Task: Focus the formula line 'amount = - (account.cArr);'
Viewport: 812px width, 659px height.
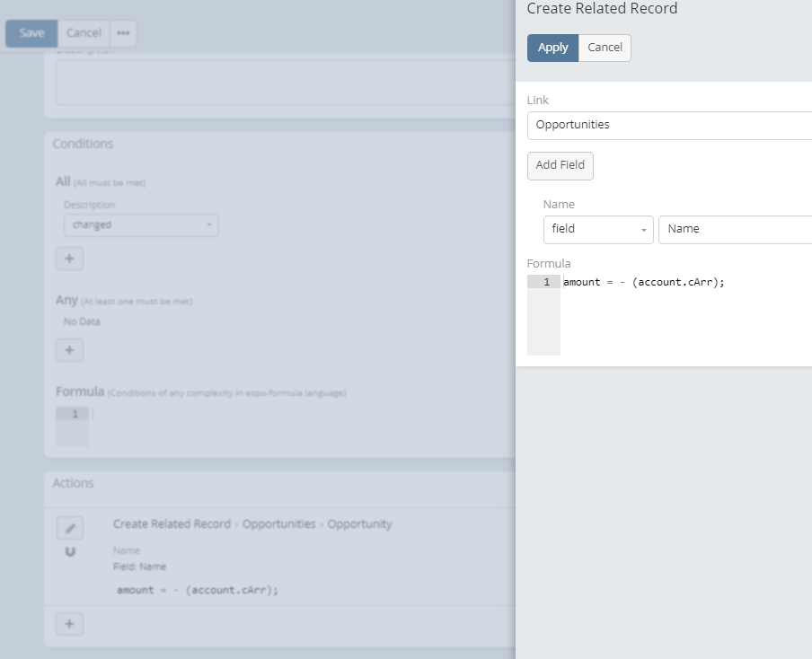Action: tap(644, 282)
